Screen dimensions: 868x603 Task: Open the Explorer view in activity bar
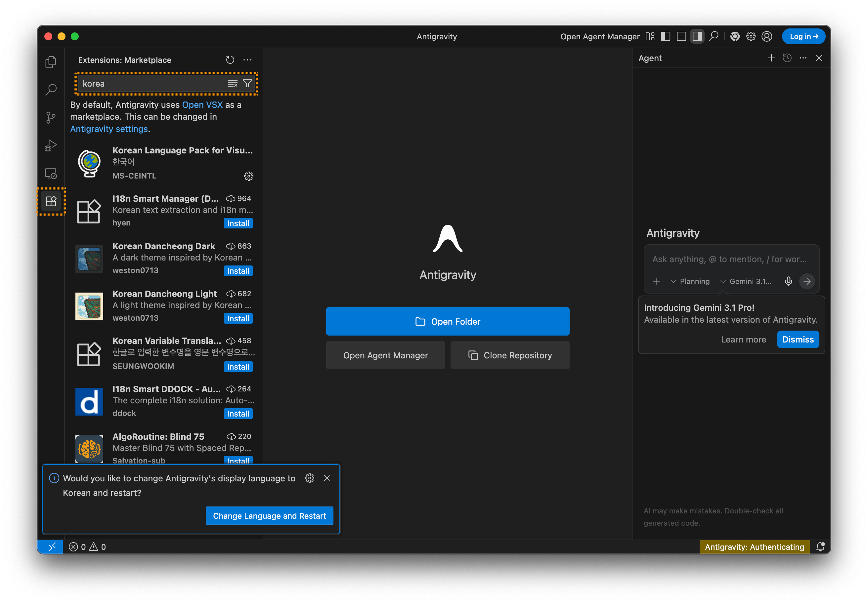click(51, 62)
